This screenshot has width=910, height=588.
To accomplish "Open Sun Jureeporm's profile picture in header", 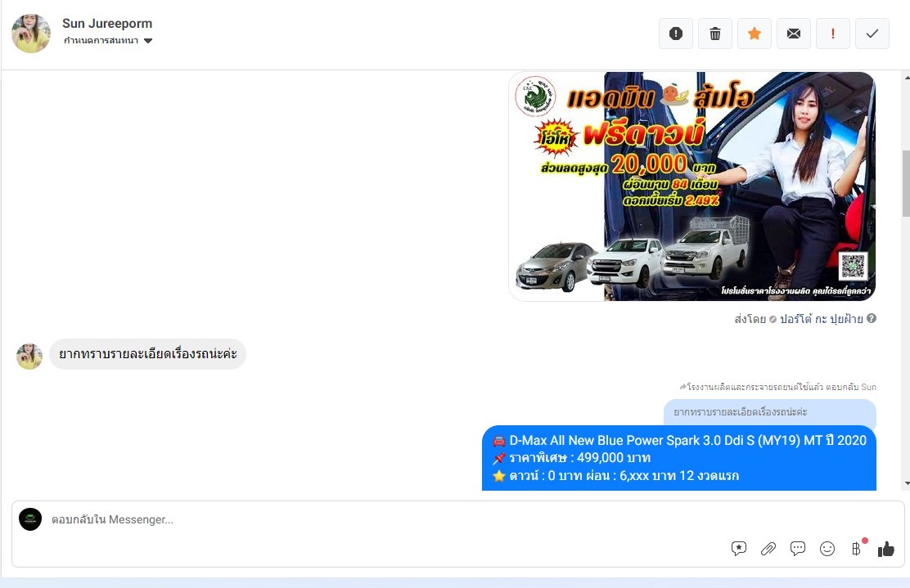I will click(x=31, y=34).
